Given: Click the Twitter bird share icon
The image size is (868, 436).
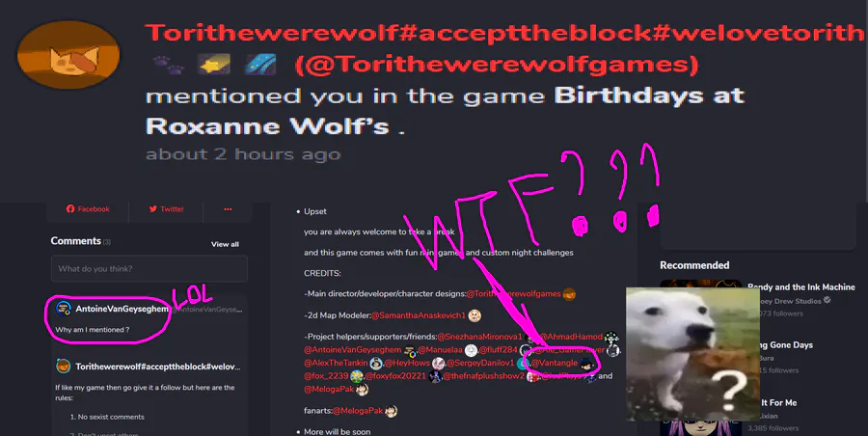Looking at the screenshot, I should click(x=152, y=209).
